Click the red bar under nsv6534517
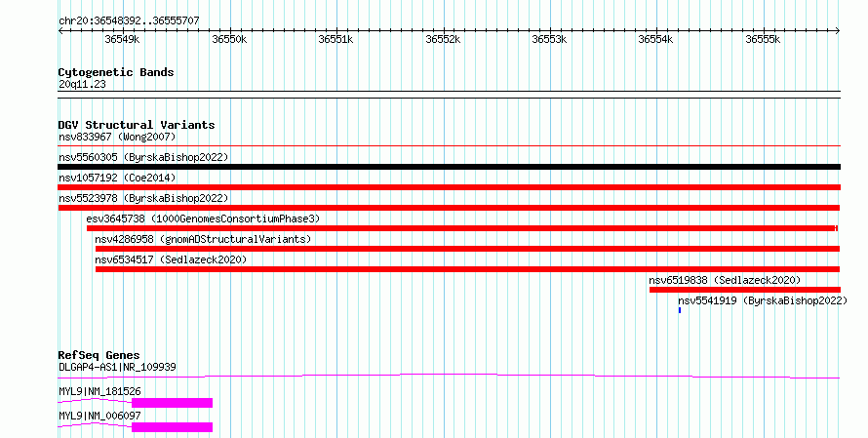 pos(468,269)
